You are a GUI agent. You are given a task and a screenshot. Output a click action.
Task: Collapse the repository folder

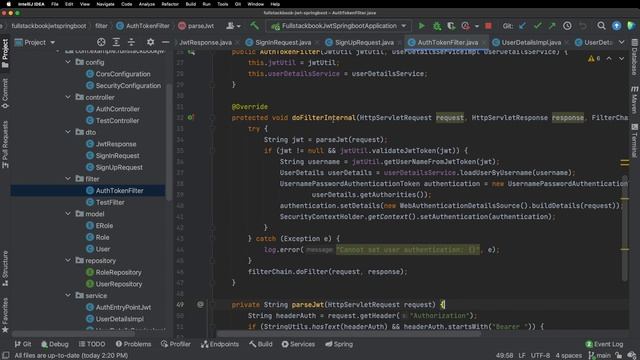[x=68, y=260]
